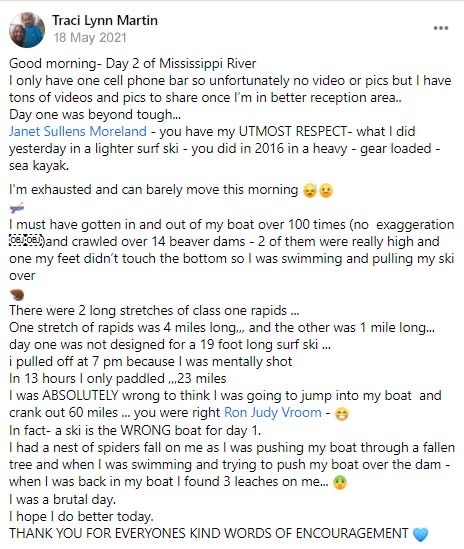Image resolution: width=464 pixels, height=549 pixels.
Task: Click the 'I was a brutal day.' sentence
Action: click(x=62, y=499)
